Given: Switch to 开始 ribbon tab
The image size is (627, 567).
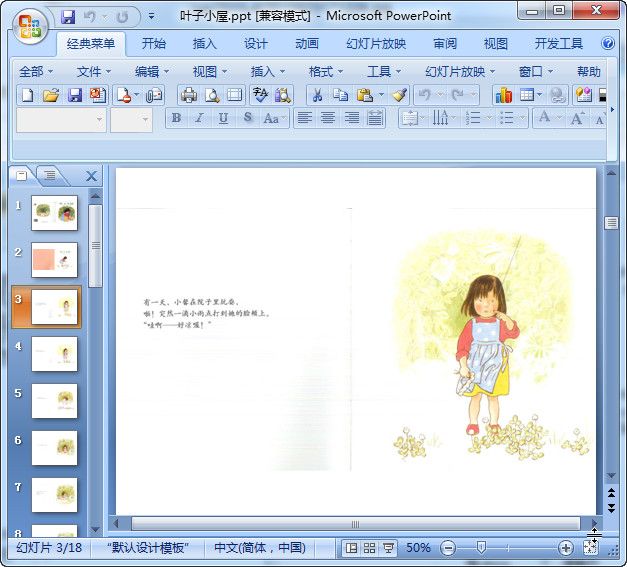Looking at the screenshot, I should 154,43.
